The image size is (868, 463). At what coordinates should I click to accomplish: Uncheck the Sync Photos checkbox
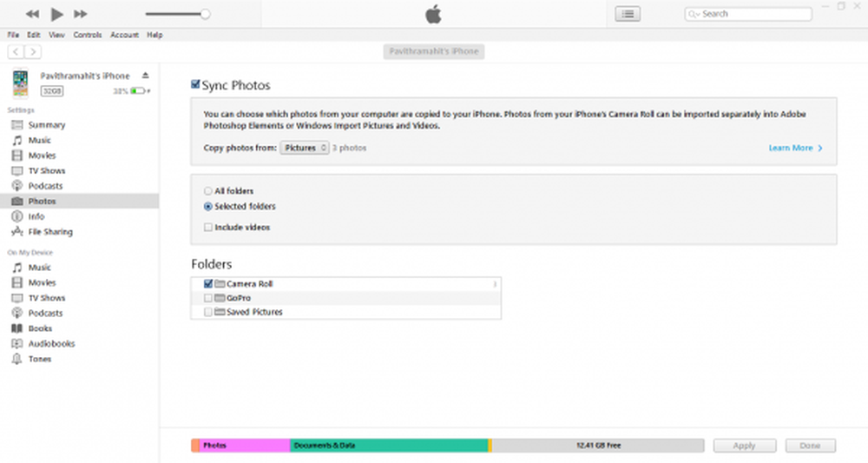[195, 85]
